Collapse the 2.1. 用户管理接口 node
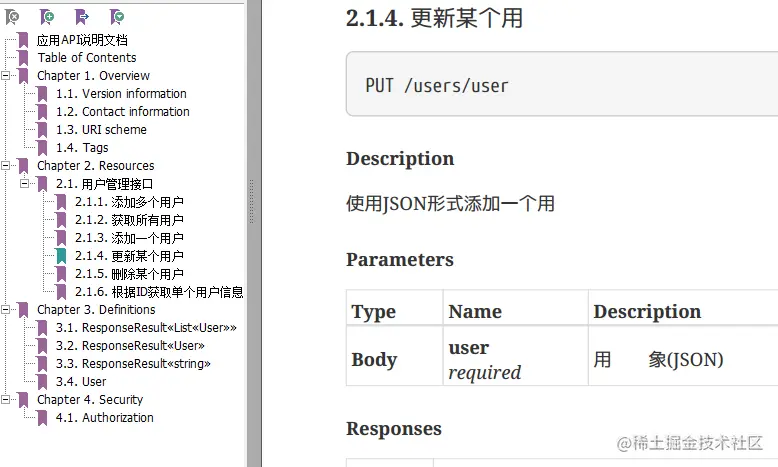Viewport: 778px width, 467px height. click(x=24, y=184)
